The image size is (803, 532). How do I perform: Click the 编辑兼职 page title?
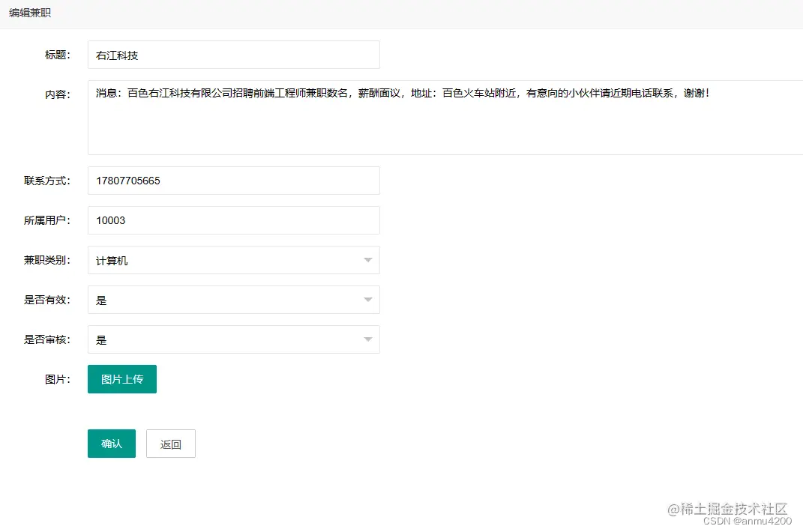pyautogui.click(x=30, y=13)
